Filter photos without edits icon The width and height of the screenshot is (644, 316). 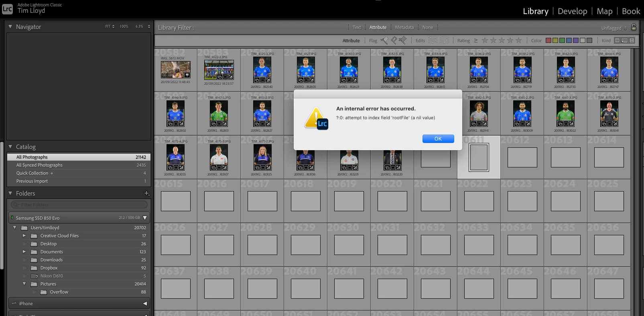pos(445,40)
